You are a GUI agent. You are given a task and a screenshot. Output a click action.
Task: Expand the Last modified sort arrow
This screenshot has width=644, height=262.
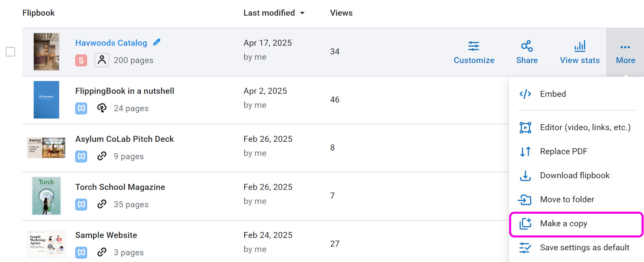(302, 13)
